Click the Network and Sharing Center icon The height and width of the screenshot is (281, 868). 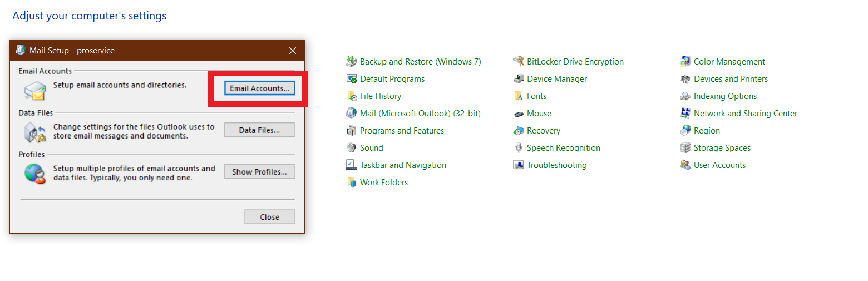coord(685,113)
